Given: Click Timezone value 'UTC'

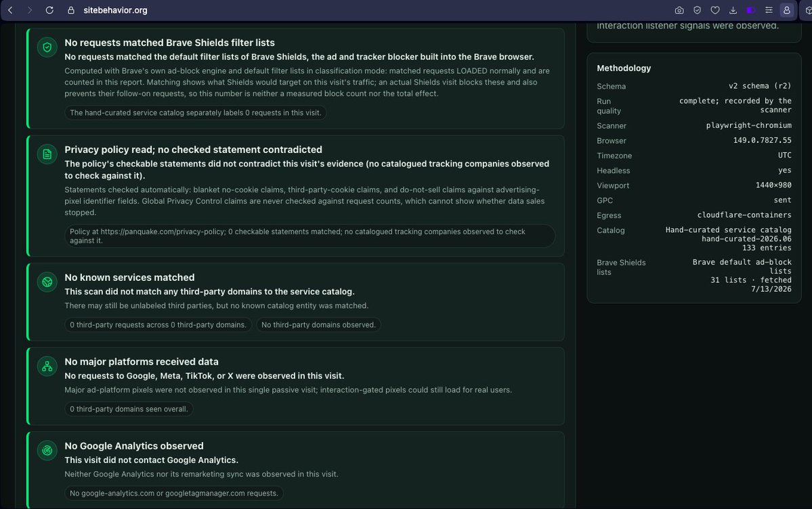Looking at the screenshot, I should tap(784, 156).
